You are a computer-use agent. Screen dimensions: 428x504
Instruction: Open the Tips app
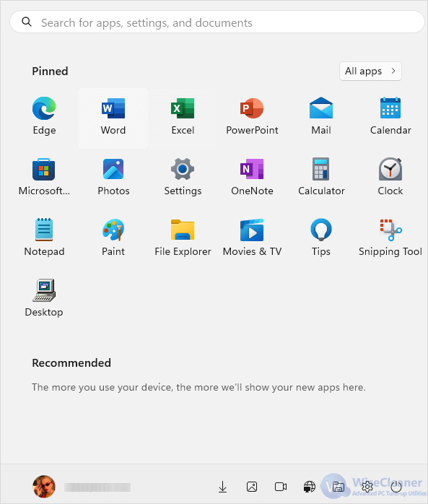(x=321, y=238)
